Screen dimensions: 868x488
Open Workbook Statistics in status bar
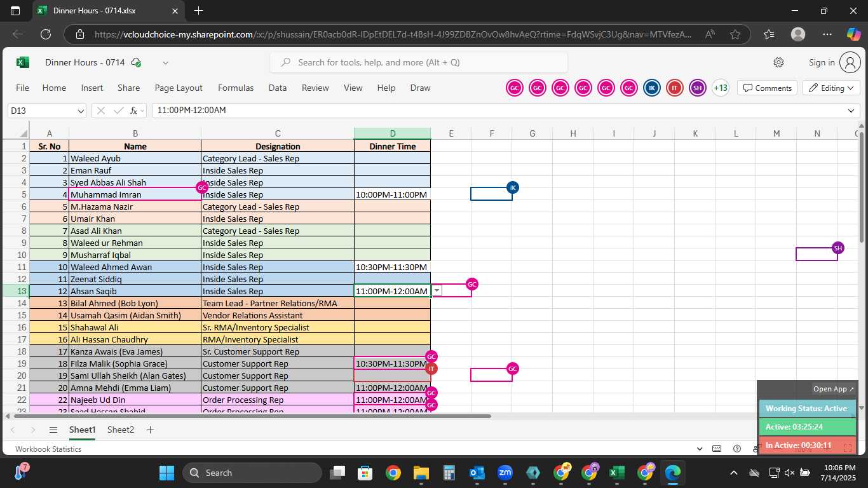tap(48, 449)
